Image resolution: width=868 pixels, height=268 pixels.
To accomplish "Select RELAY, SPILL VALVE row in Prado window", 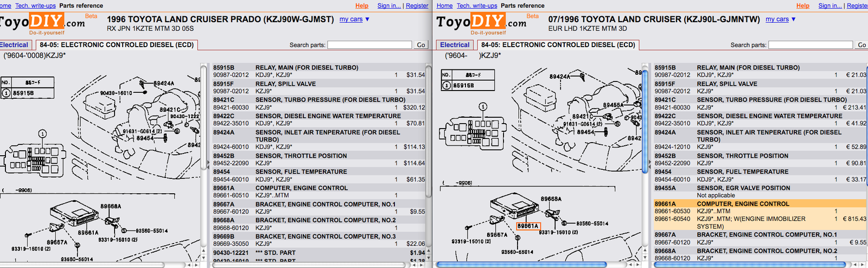I will click(319, 84).
